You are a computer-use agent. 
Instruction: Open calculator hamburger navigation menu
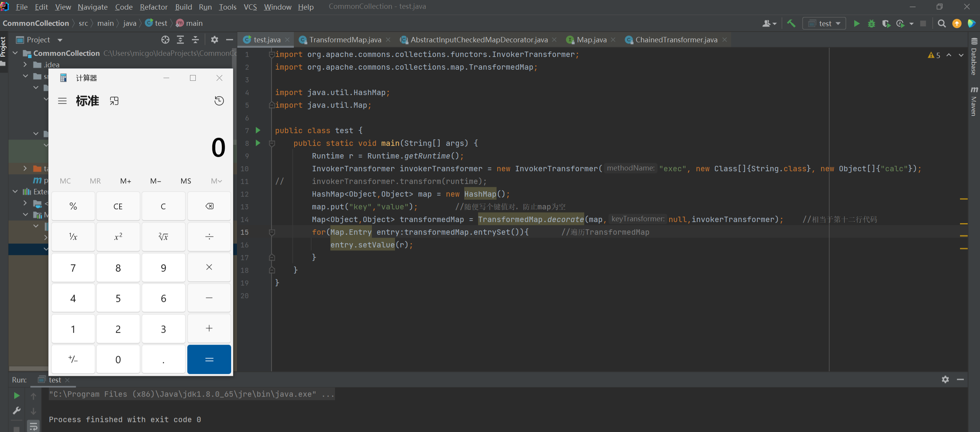point(62,101)
